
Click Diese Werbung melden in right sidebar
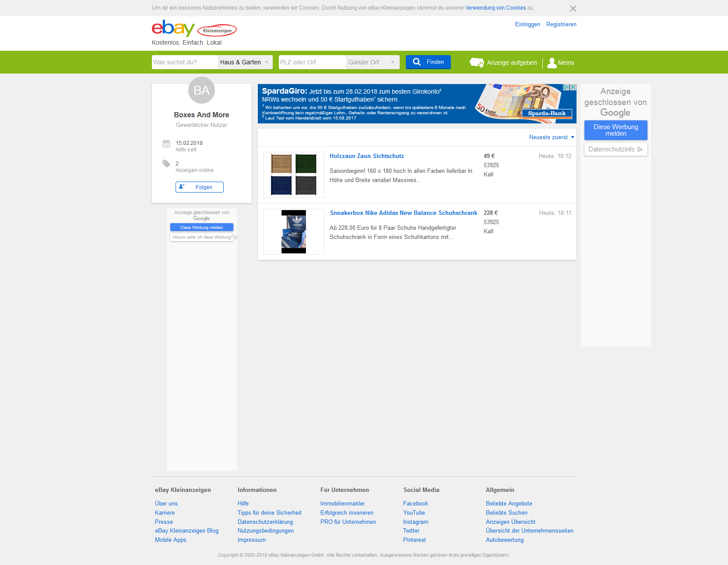615,130
